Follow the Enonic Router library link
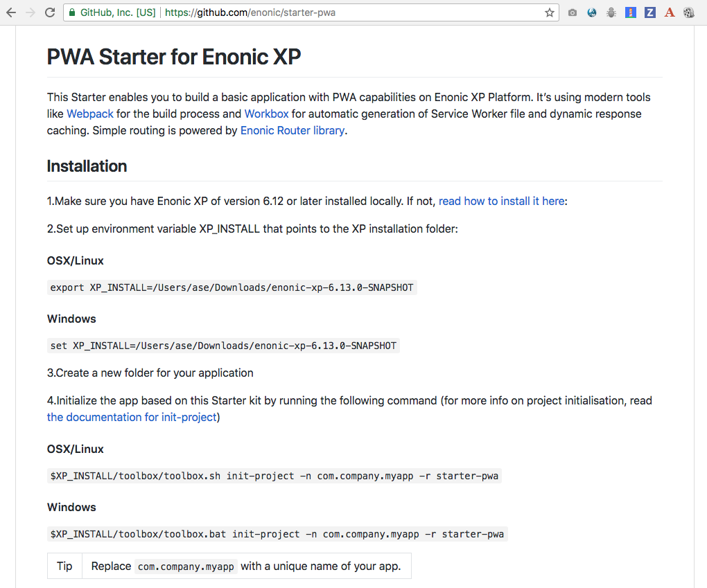Viewport: 707px width, 588px height. [293, 131]
